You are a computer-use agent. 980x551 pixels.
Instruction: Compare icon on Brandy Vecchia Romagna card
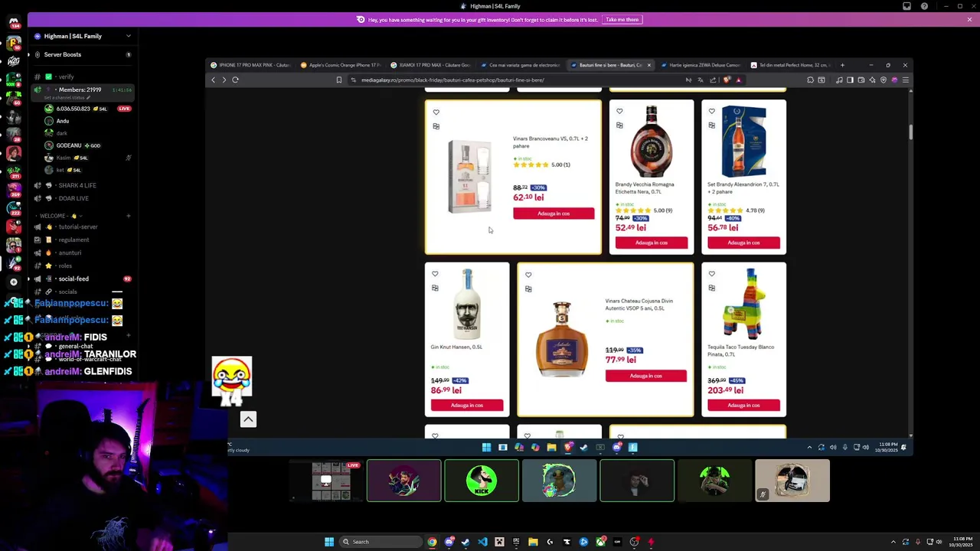pos(619,126)
